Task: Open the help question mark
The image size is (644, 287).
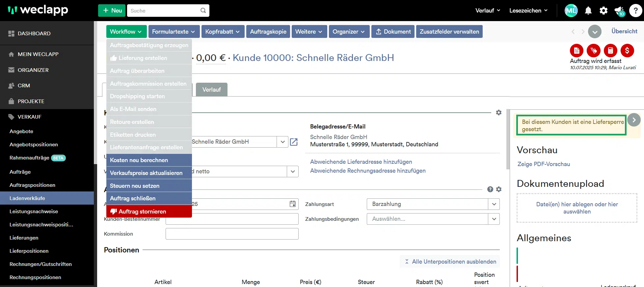Action: tap(635, 11)
